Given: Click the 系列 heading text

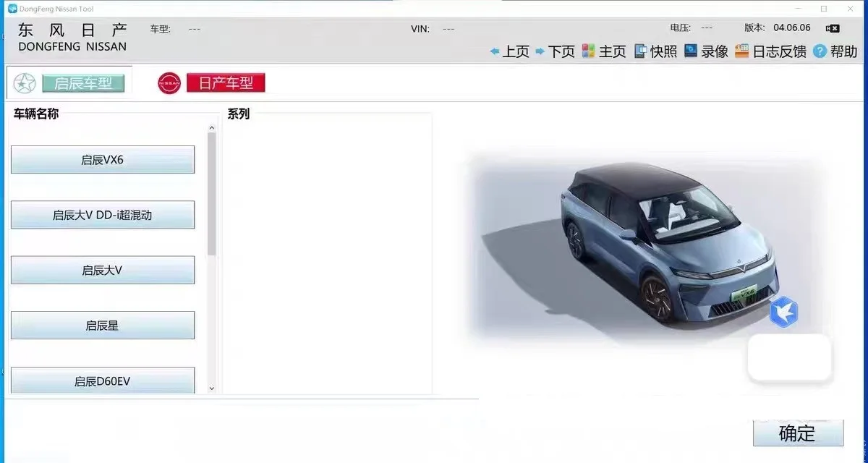Looking at the screenshot, I should point(239,114).
